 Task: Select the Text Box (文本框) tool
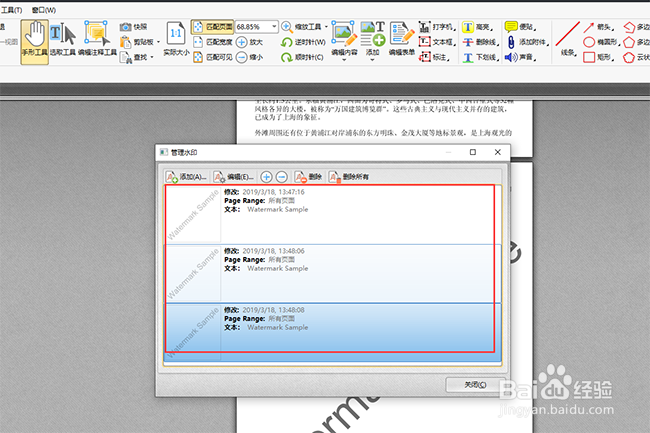[x=437, y=42]
